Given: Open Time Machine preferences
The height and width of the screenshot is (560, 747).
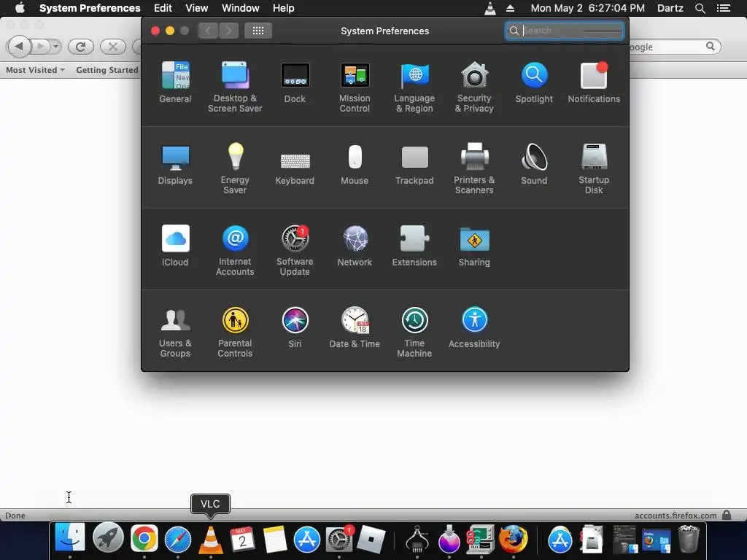Looking at the screenshot, I should click(x=414, y=332).
